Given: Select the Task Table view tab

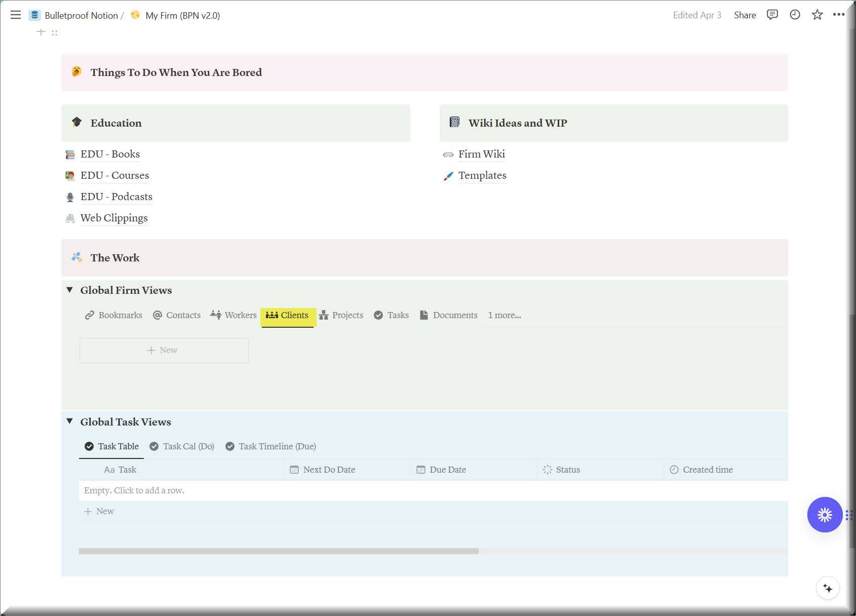Looking at the screenshot, I should tap(111, 446).
